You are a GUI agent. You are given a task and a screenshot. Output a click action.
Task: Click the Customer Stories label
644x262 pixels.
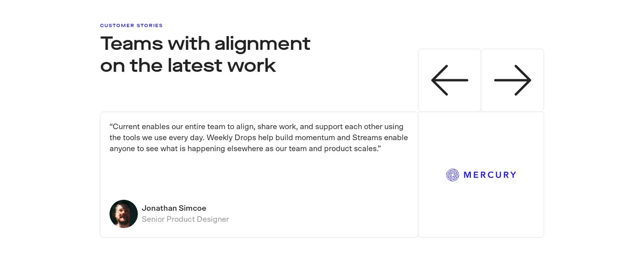click(131, 26)
